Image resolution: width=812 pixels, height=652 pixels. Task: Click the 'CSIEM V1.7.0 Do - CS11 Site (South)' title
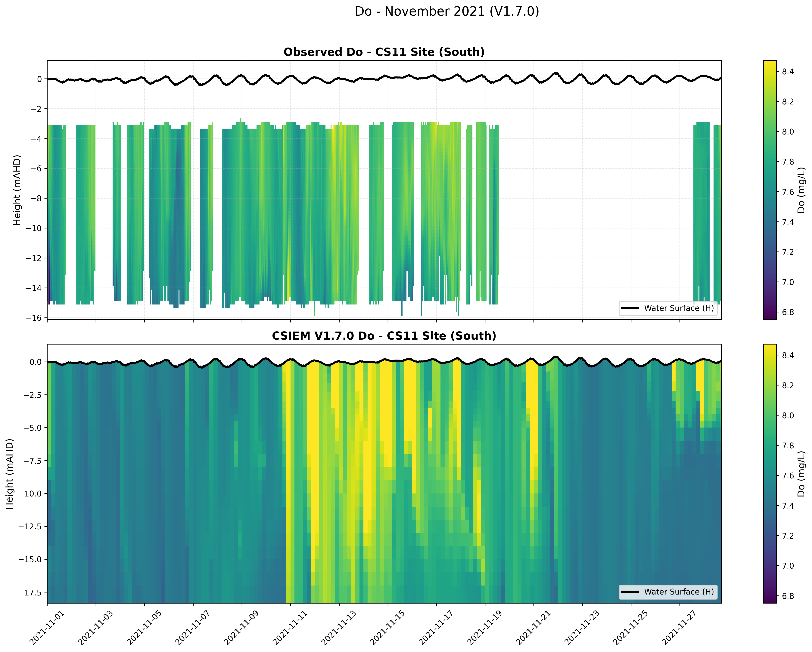click(384, 335)
